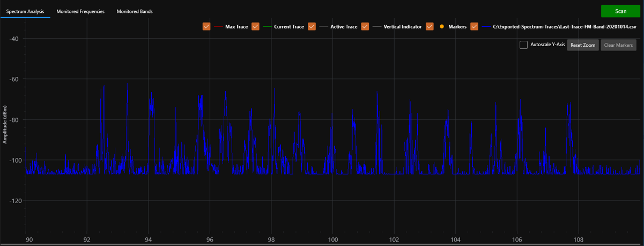
Task: Click the 96 frequency axis label
Action: click(210, 240)
